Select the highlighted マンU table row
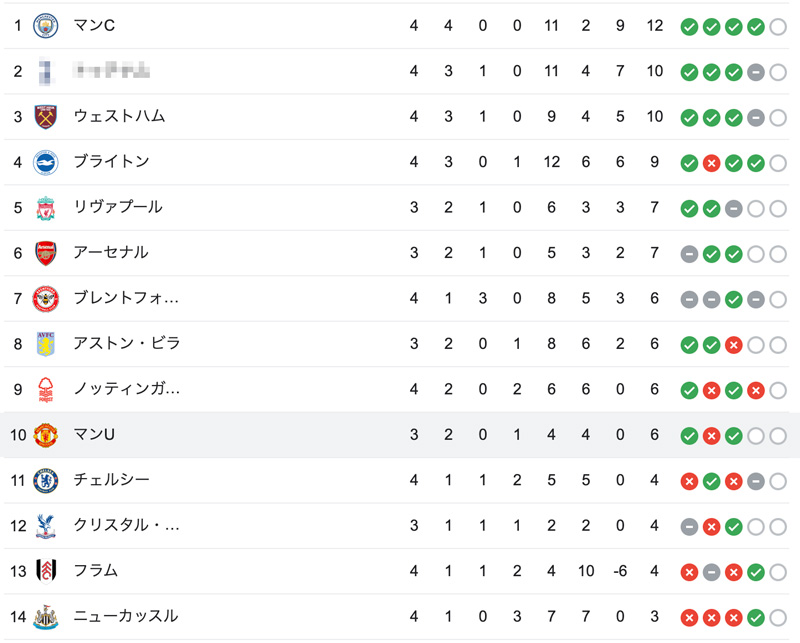The width and height of the screenshot is (800, 643). point(400,435)
